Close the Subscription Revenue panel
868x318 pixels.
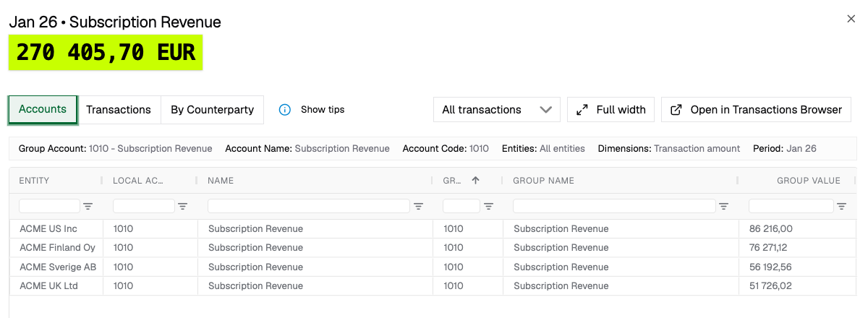851,19
